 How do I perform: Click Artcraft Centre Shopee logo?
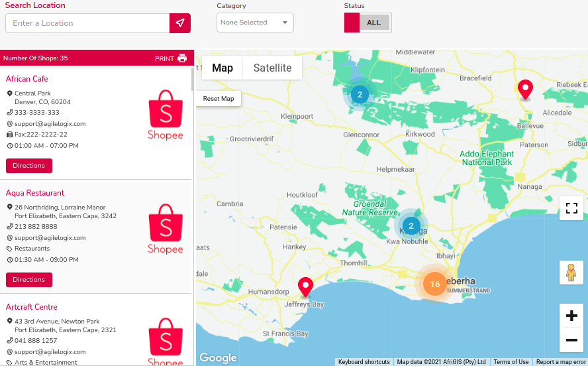coord(166,341)
